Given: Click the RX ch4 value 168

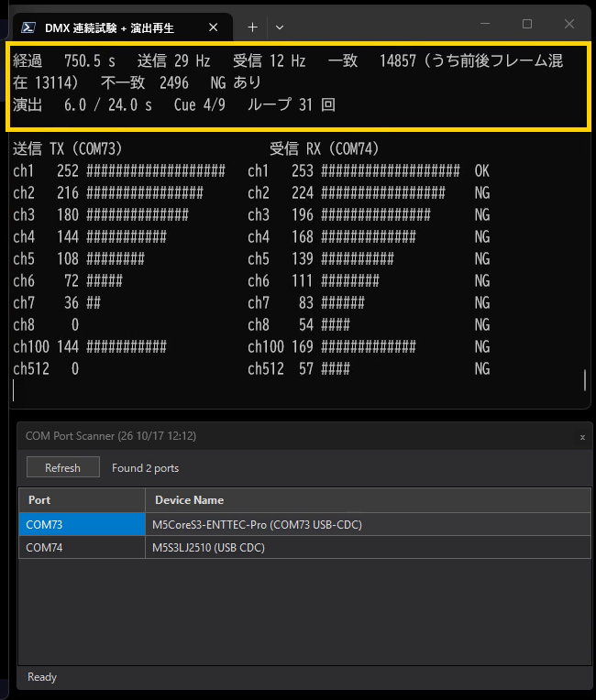Looking at the screenshot, I should [303, 236].
